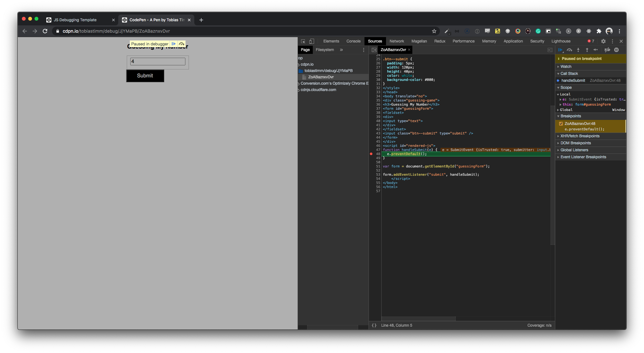Viewport: 644px width, 353px height.
Task: Click the black Submit button
Action: tap(145, 76)
